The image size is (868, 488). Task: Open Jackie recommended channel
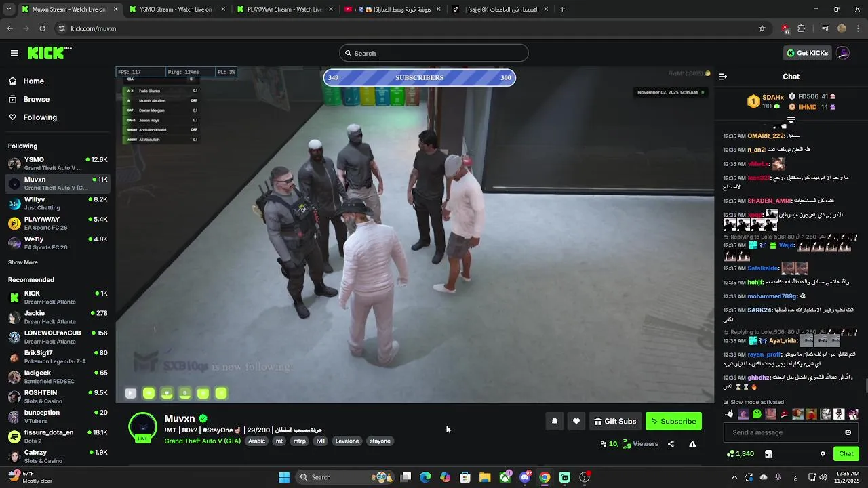[x=58, y=317]
